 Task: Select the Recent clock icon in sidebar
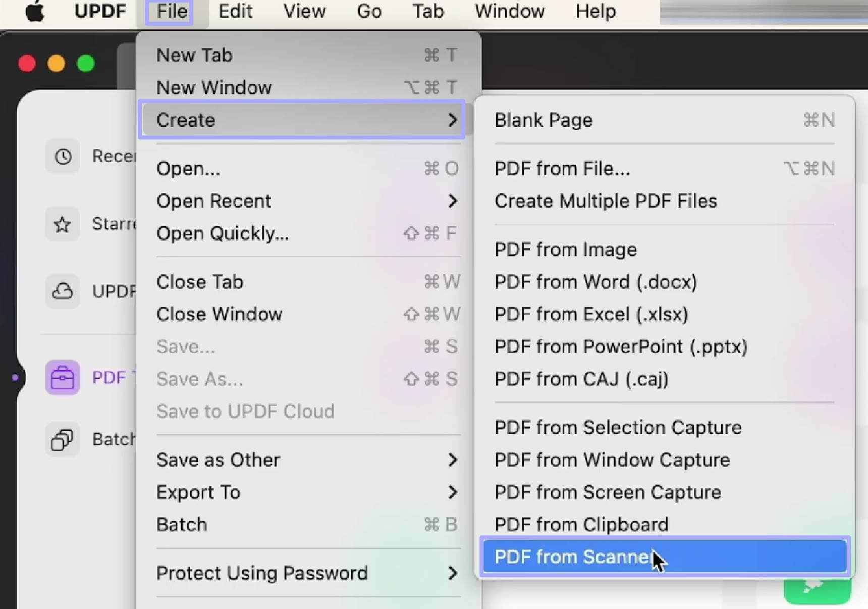pyautogui.click(x=62, y=157)
